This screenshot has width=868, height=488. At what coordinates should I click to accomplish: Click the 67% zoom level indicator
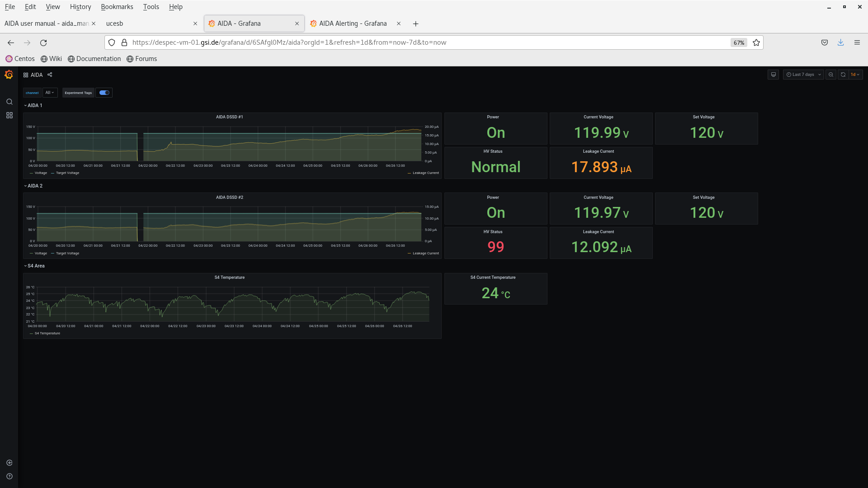point(739,42)
